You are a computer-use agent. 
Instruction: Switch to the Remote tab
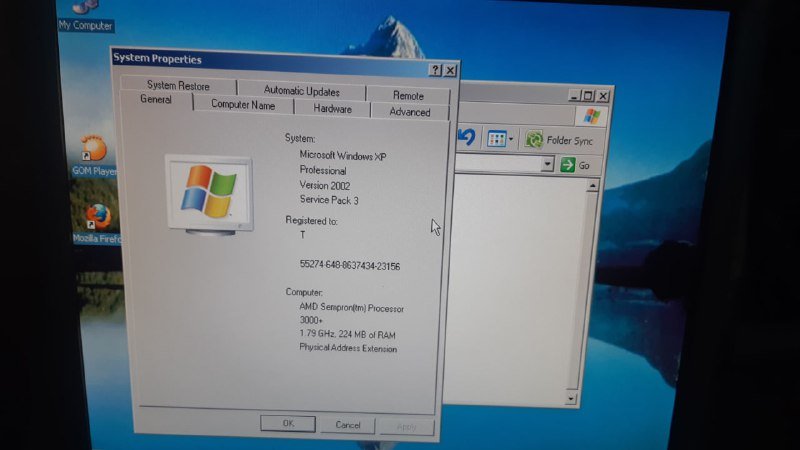[408, 95]
